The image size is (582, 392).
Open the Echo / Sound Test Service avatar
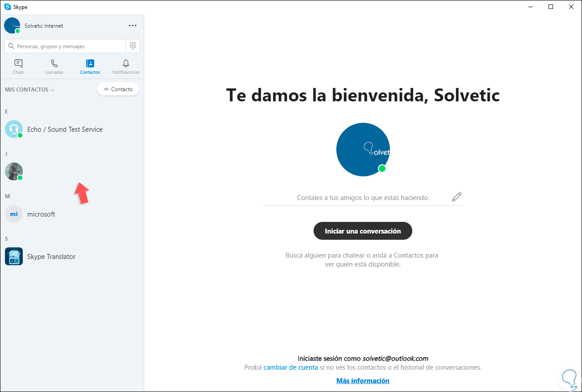[14, 129]
